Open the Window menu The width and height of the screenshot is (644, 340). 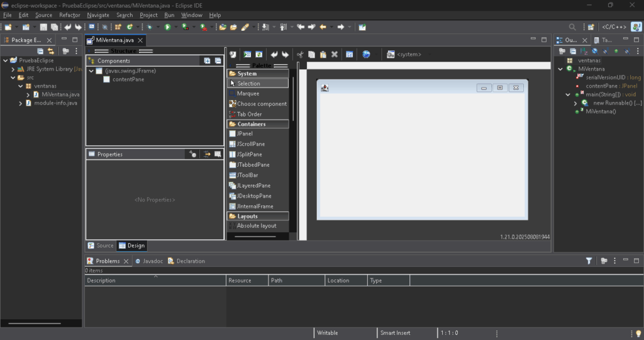coord(192,15)
